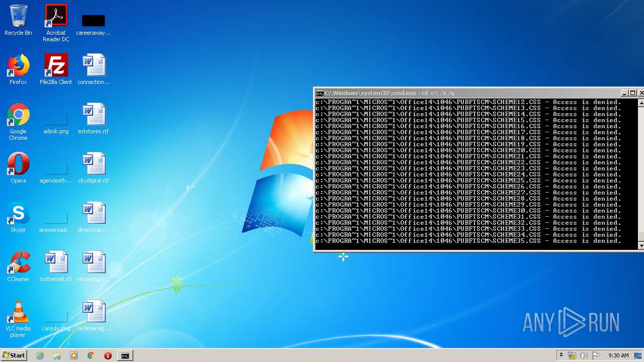Click cmd scrollbar up arrow

click(641, 103)
